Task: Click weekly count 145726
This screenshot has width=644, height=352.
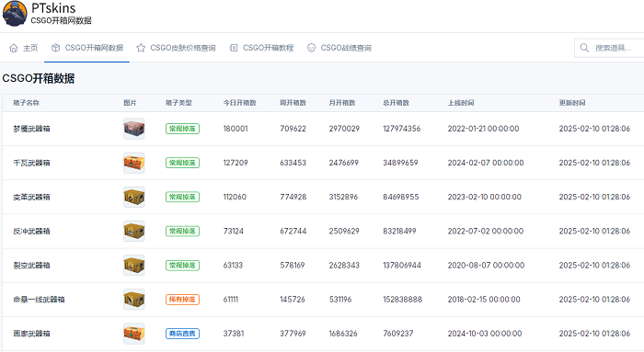Action: (x=293, y=299)
